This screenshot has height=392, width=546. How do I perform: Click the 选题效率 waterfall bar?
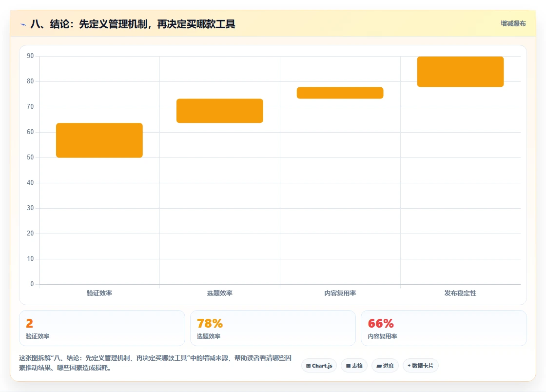click(220, 111)
